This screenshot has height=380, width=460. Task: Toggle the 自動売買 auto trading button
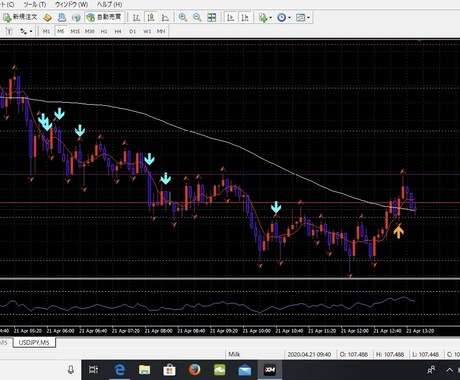(x=104, y=17)
